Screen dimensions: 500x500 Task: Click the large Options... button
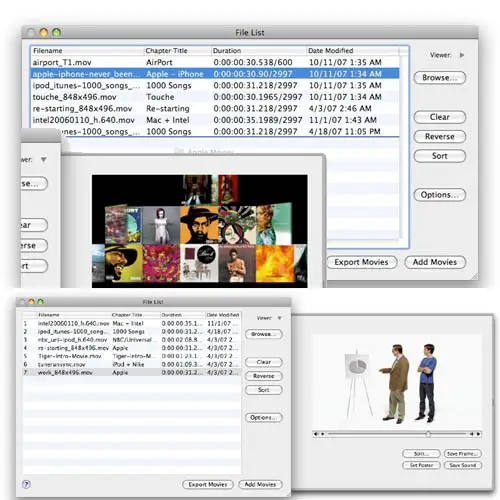(440, 195)
